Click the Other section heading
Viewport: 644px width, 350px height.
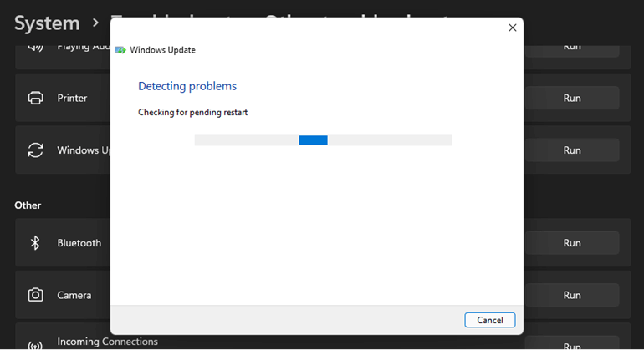28,205
